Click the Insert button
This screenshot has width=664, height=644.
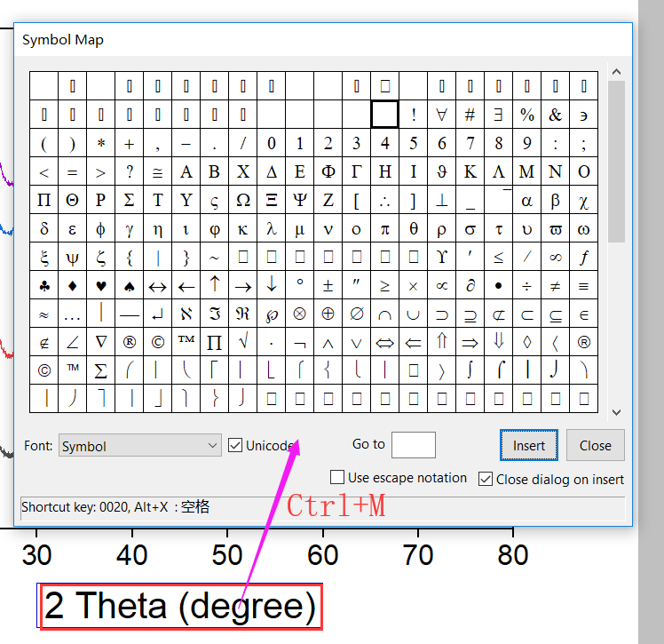pos(528,445)
